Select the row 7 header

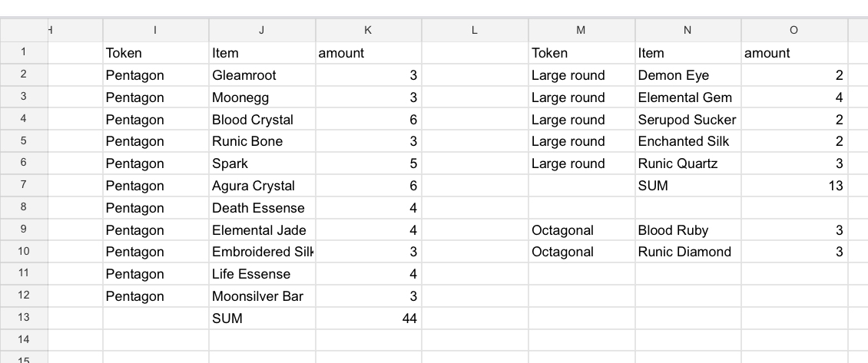[x=24, y=186]
